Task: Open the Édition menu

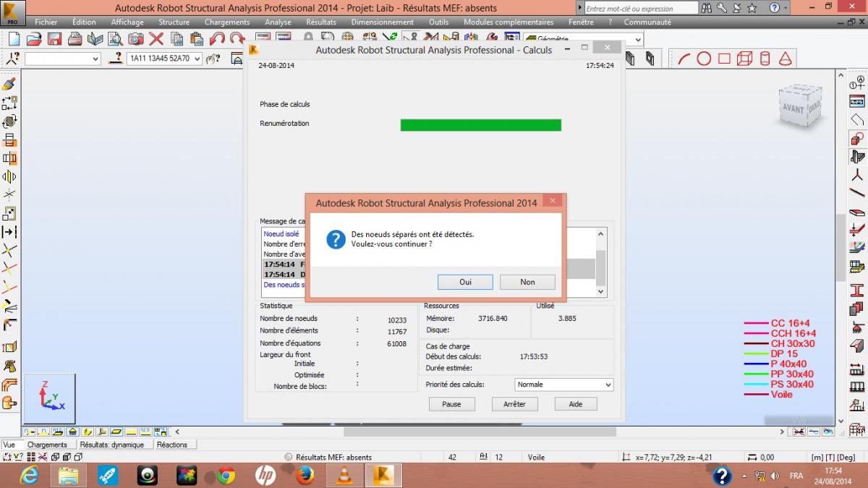Action: coord(84,22)
